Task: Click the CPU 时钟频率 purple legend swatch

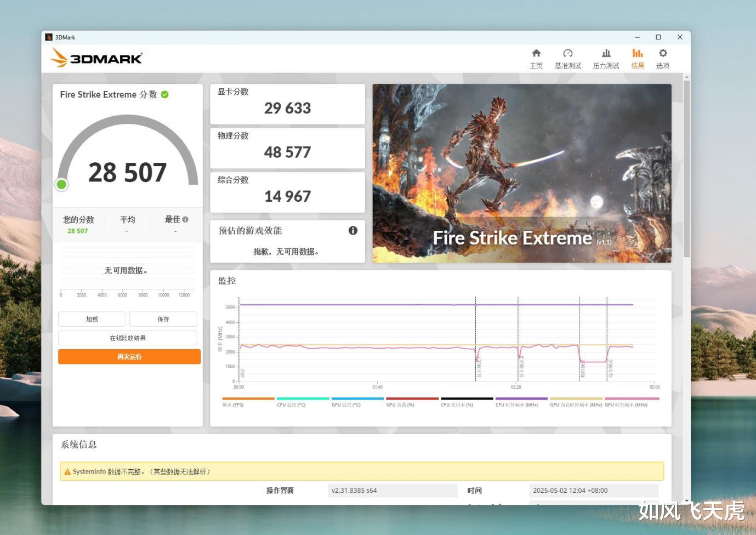Action: 521,399
